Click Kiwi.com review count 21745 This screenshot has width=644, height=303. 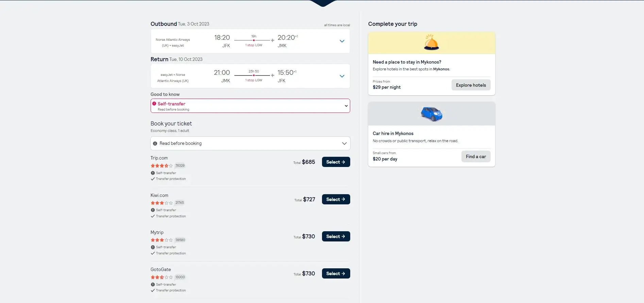click(180, 203)
